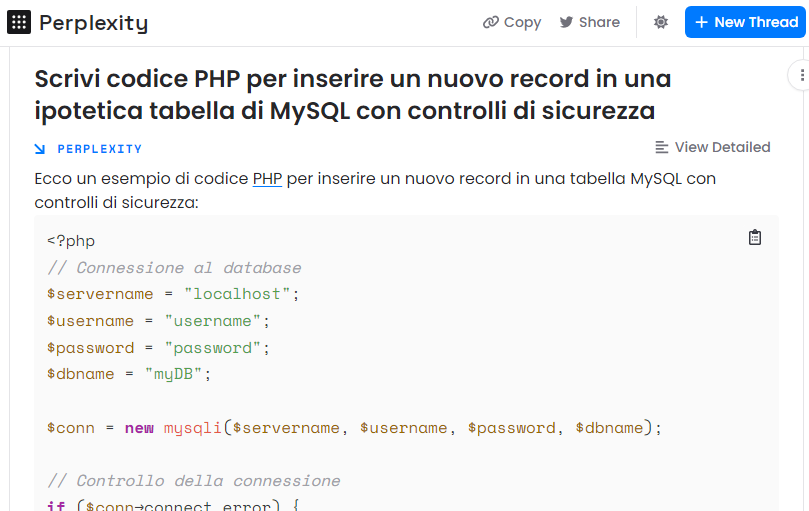Click the "Connessione al database" comment

click(174, 268)
